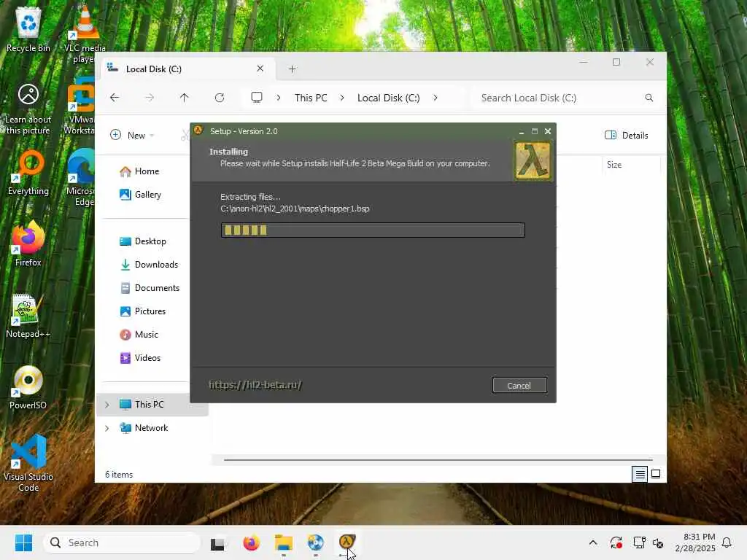Select the Notepad++ desktop shortcut
The height and width of the screenshot is (560, 747).
[x=28, y=315]
